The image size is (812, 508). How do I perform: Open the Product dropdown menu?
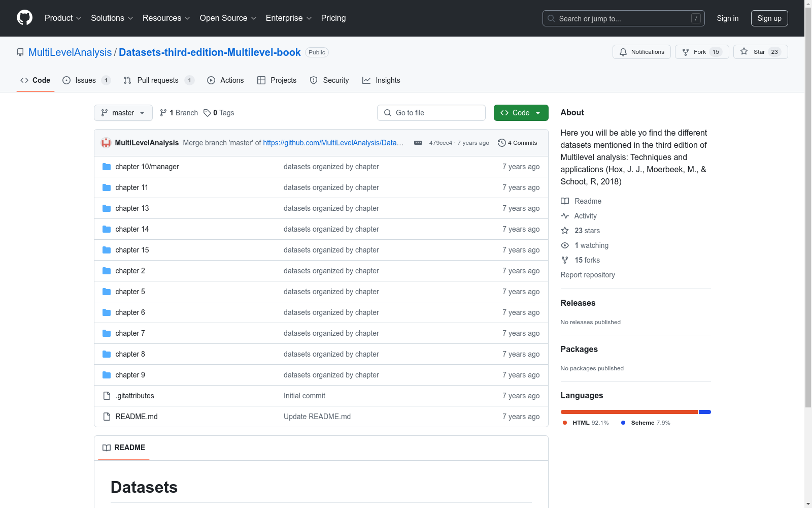point(63,18)
